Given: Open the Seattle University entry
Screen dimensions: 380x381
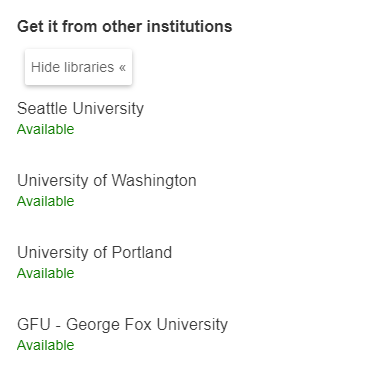Looking at the screenshot, I should pos(80,109).
